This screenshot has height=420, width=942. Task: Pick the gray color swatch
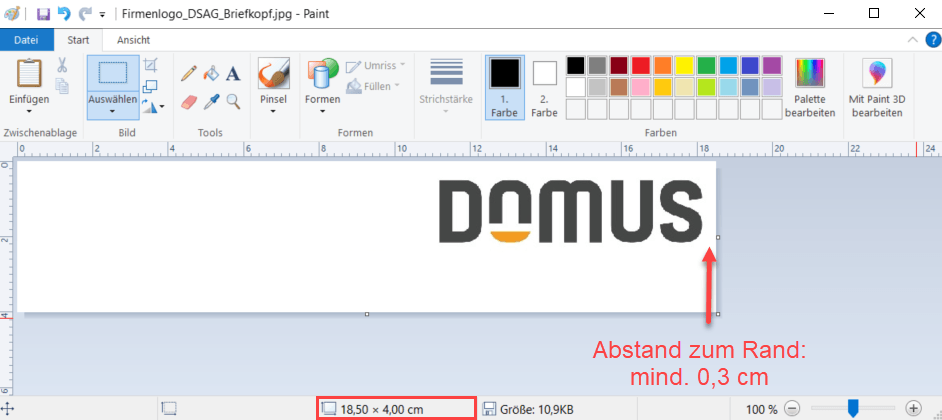pos(597,65)
